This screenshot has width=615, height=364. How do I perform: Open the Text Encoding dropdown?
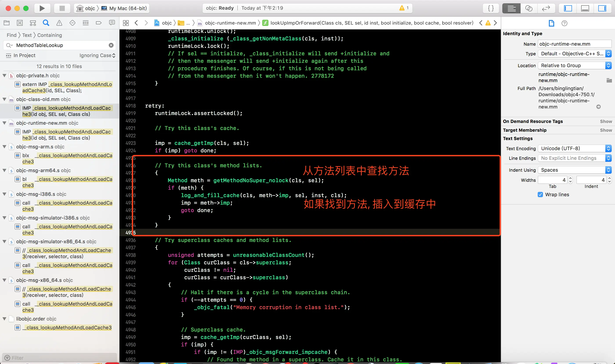(574, 148)
